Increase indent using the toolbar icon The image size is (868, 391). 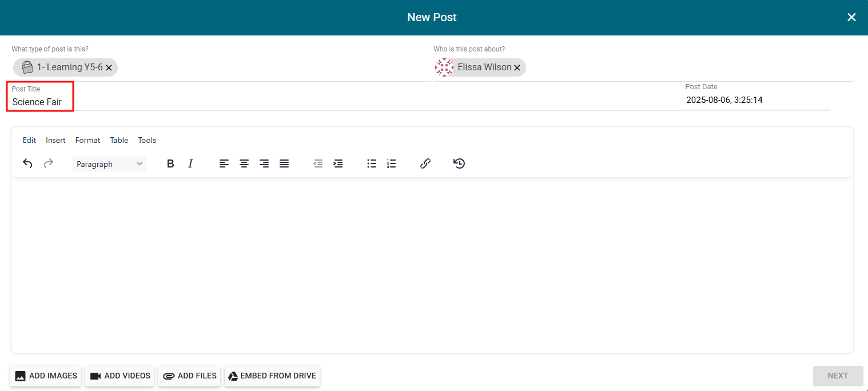click(338, 164)
